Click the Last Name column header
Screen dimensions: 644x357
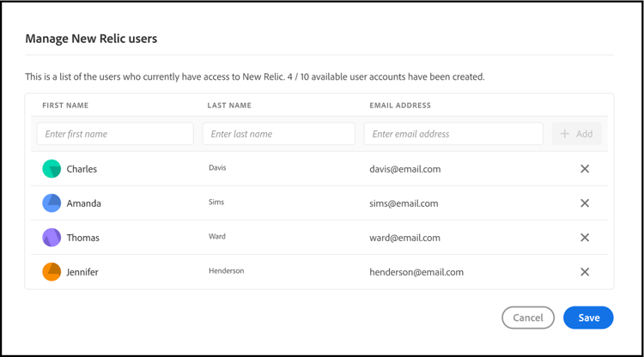point(229,106)
